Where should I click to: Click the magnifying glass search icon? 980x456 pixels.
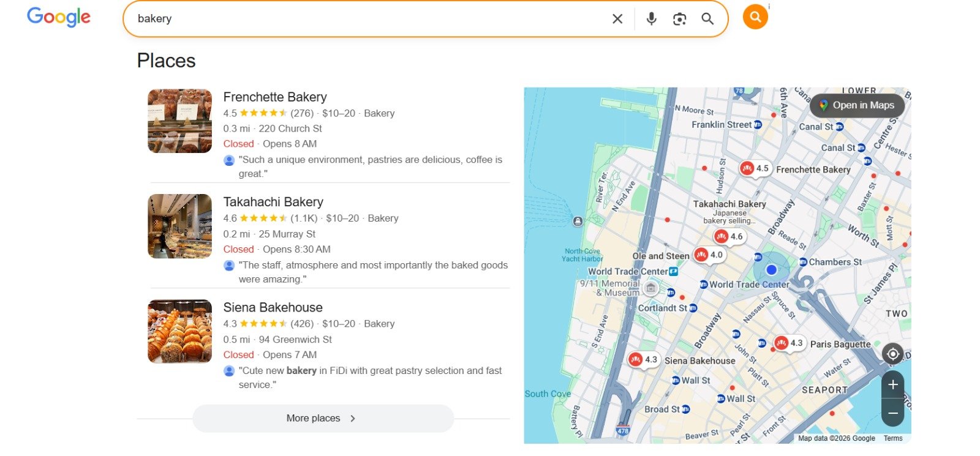click(707, 19)
